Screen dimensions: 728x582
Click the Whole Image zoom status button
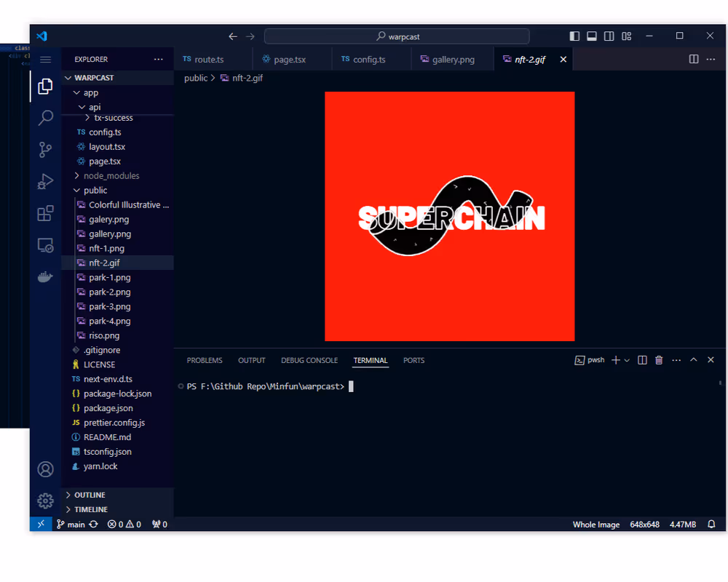click(x=596, y=525)
